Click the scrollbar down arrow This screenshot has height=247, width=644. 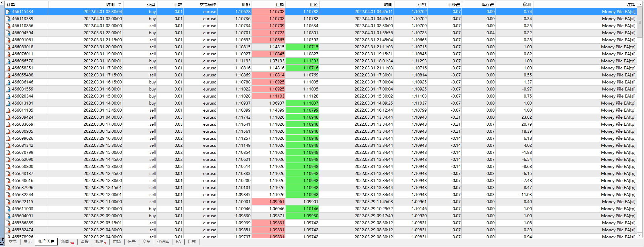click(x=640, y=235)
